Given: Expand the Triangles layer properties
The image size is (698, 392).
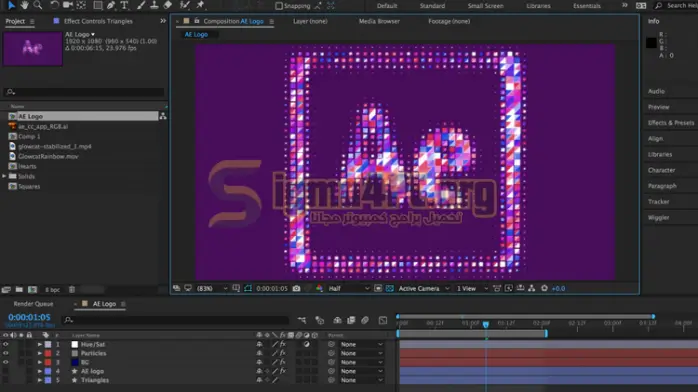Looking at the screenshot, I should click(40, 380).
